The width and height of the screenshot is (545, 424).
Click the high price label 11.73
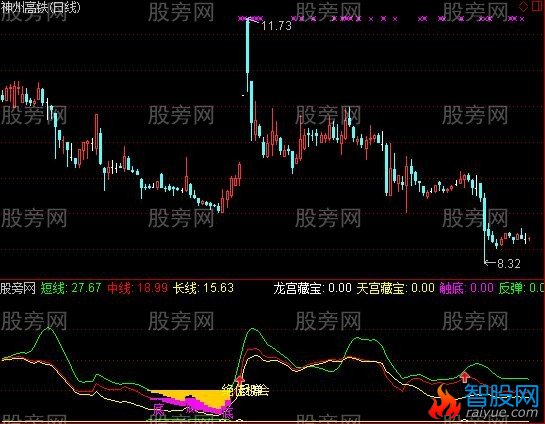coord(276,26)
